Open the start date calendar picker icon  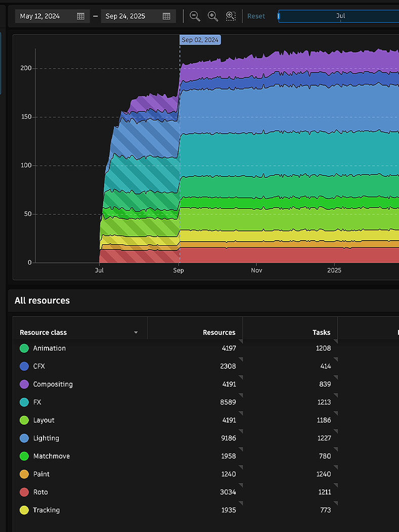(x=81, y=16)
